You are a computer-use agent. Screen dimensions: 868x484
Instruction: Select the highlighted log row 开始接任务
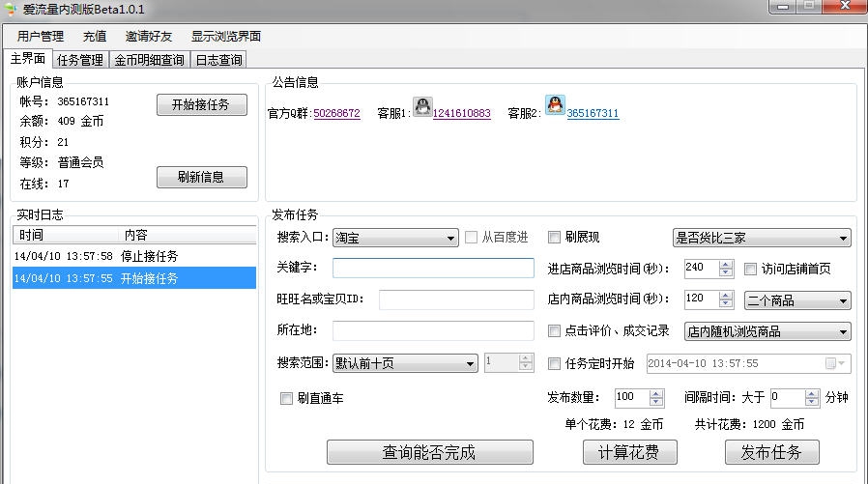134,278
